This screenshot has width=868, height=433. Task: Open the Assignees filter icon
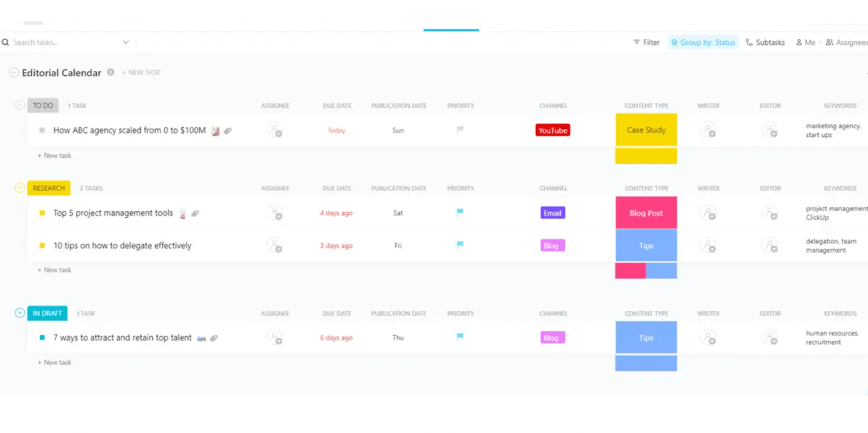[828, 41]
